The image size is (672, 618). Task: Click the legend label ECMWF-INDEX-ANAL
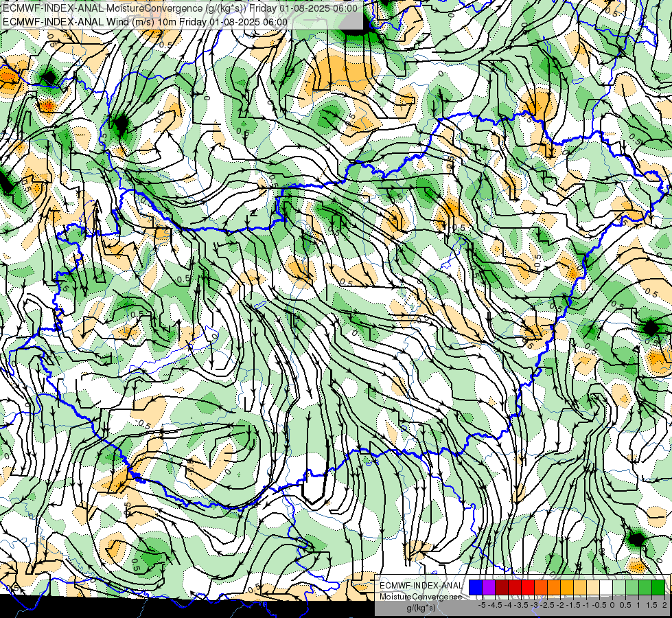pyautogui.click(x=421, y=586)
